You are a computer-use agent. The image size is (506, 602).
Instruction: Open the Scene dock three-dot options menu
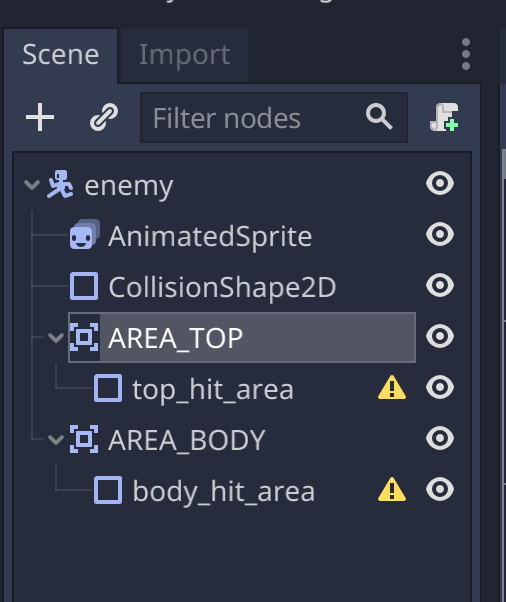(466, 54)
